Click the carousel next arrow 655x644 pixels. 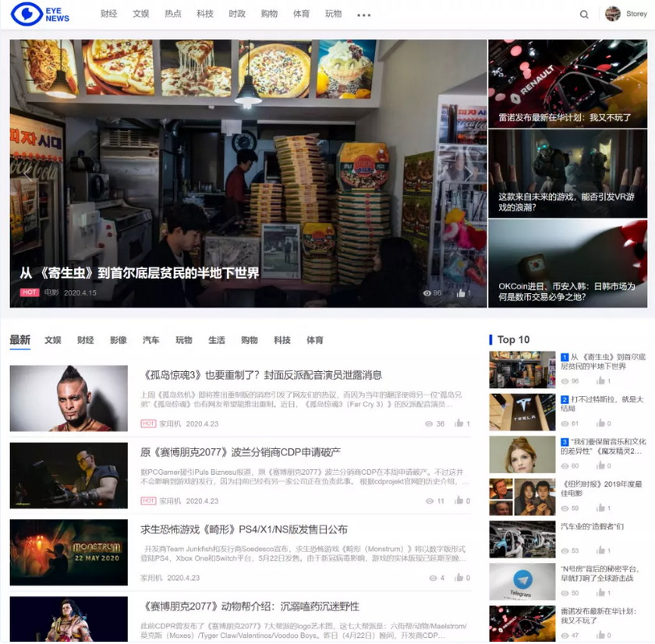[x=469, y=173]
